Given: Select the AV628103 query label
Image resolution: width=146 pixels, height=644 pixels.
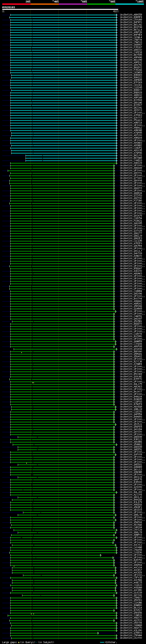Looking at the screenshot, I should (x=8, y=8).
